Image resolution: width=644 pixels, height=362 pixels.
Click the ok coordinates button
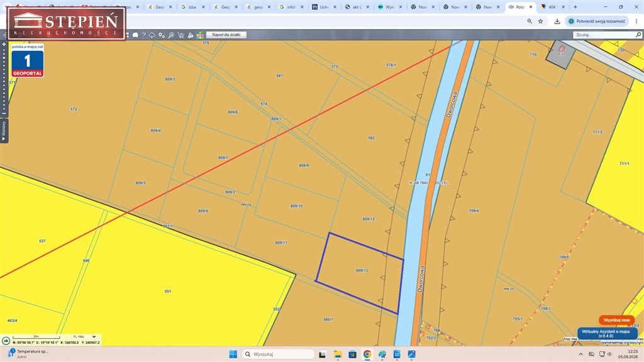pos(6,341)
